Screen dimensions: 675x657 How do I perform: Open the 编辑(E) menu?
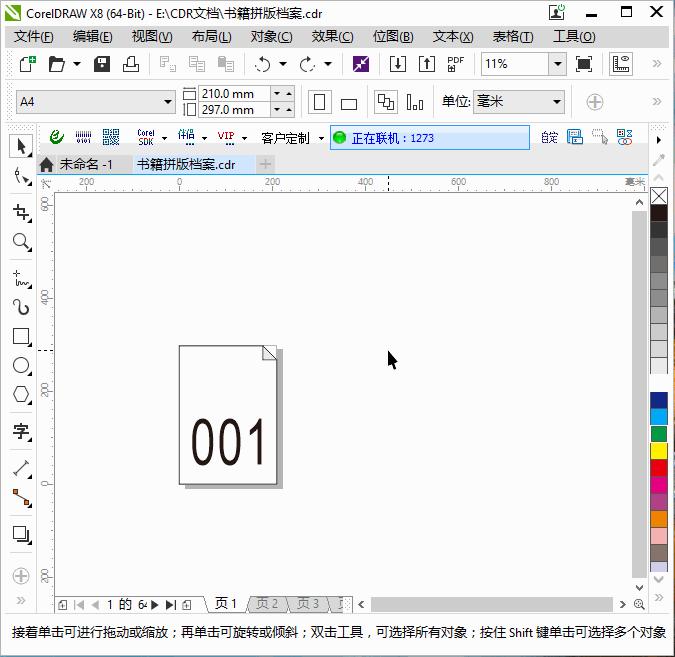[93, 37]
